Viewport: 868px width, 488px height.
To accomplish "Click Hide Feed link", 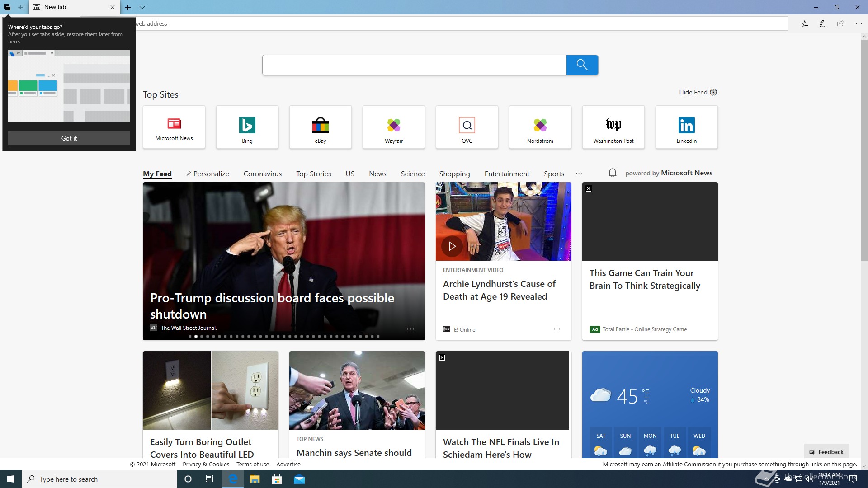I will 693,92.
